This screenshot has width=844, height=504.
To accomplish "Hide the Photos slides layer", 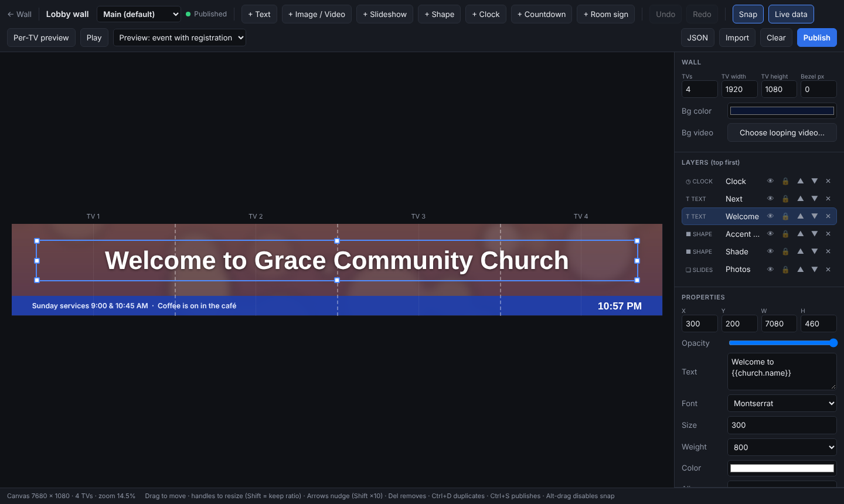I will click(x=770, y=269).
